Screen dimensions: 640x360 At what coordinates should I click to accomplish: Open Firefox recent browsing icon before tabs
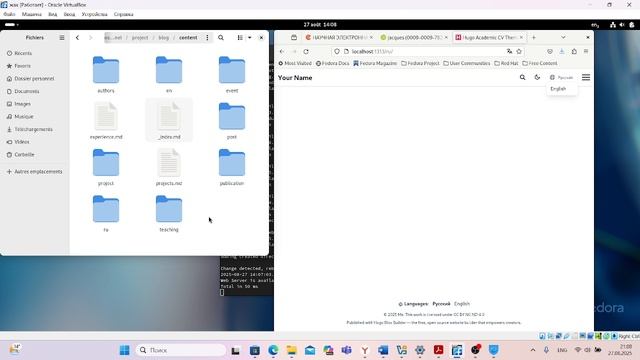[x=294, y=38]
